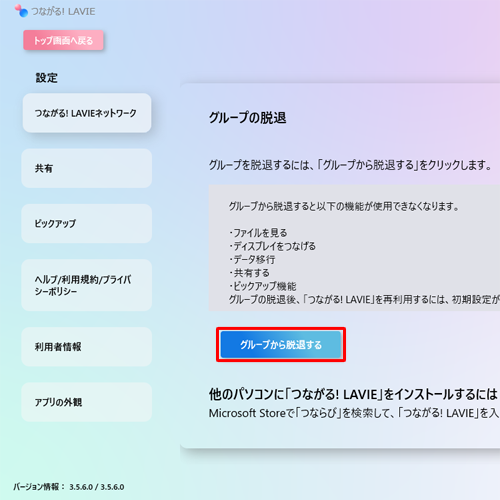Click the グループの脱退後 再利用するには line
The image size is (500, 500).
point(364,300)
